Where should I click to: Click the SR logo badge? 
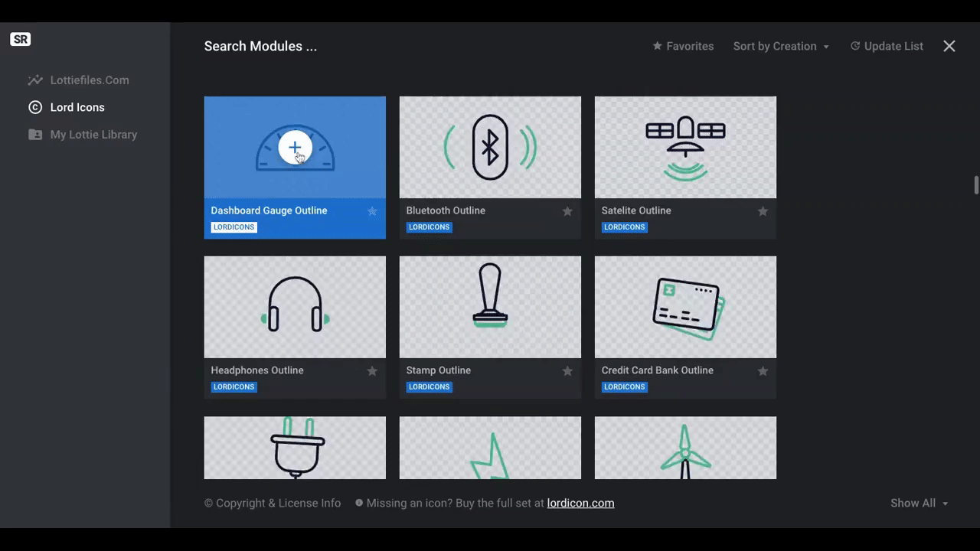(x=21, y=39)
